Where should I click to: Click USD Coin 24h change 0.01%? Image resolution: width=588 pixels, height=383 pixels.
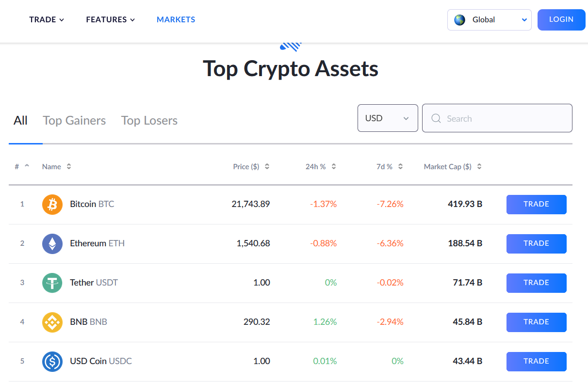pyautogui.click(x=325, y=361)
